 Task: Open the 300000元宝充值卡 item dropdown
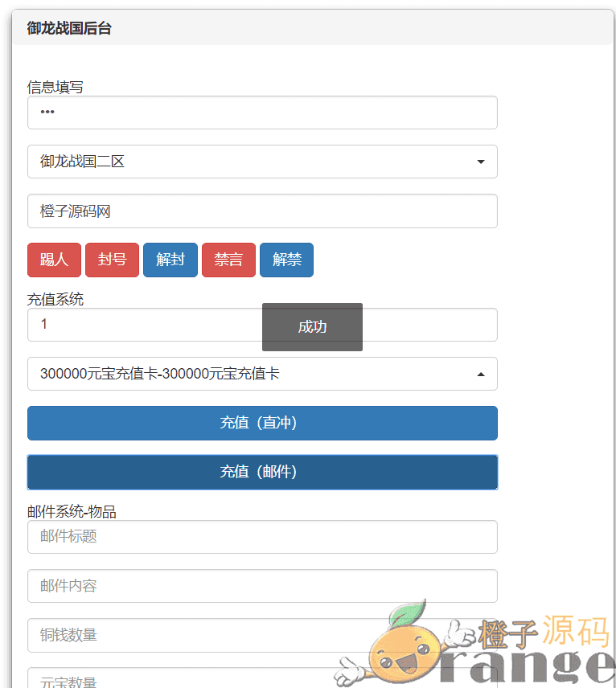(262, 374)
